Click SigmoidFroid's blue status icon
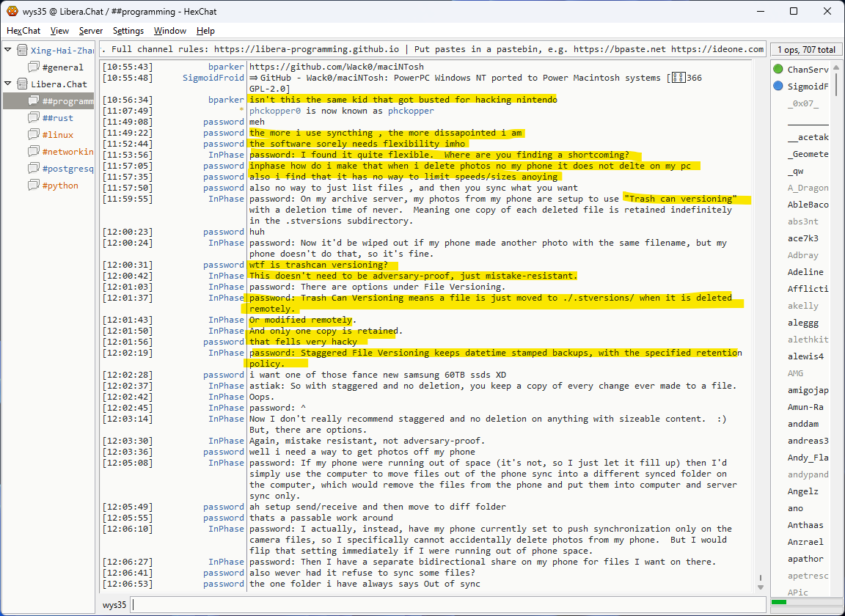845x616 pixels. coord(778,87)
